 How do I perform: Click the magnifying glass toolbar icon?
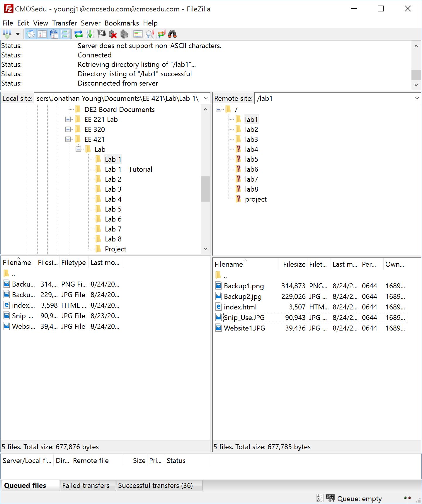click(x=149, y=34)
